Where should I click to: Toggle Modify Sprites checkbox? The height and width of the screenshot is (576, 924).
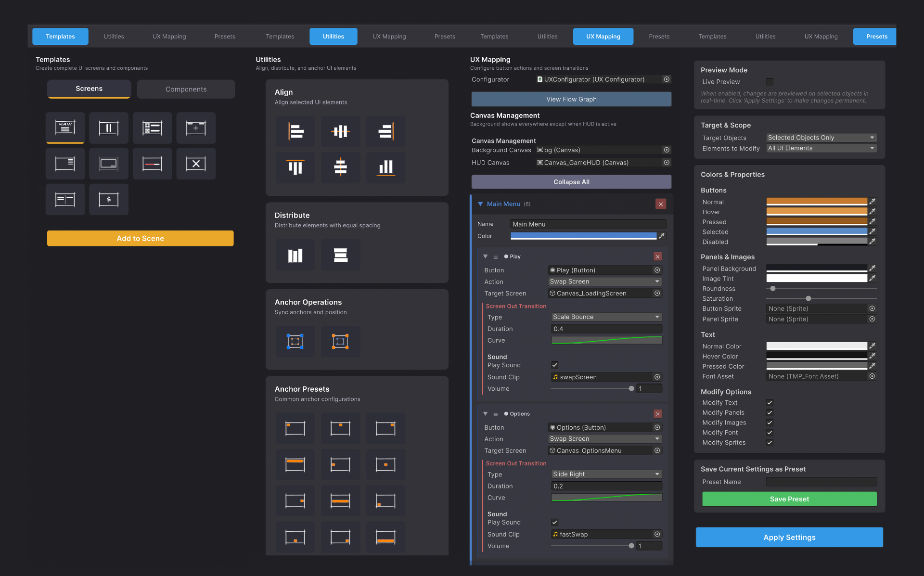(770, 443)
